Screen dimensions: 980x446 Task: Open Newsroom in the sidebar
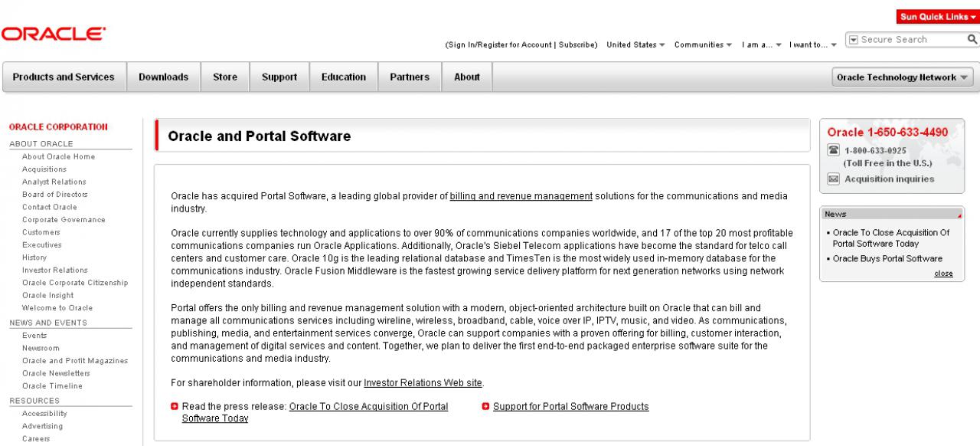coord(41,347)
